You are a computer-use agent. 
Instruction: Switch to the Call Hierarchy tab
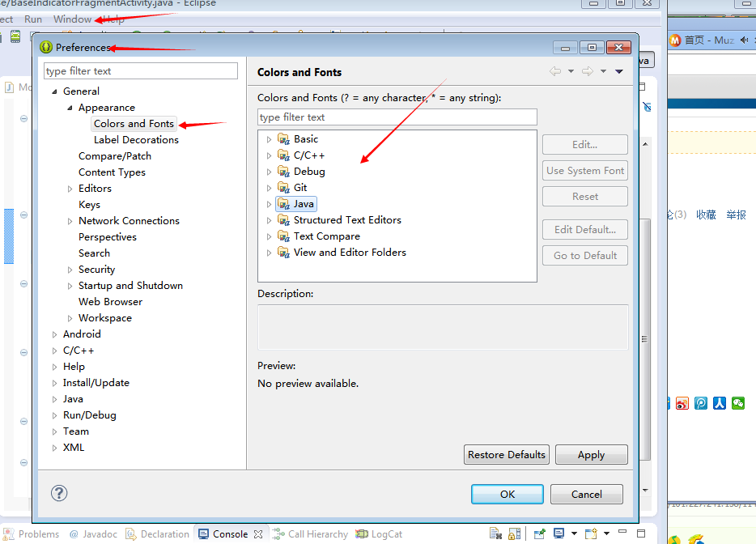pyautogui.click(x=311, y=534)
